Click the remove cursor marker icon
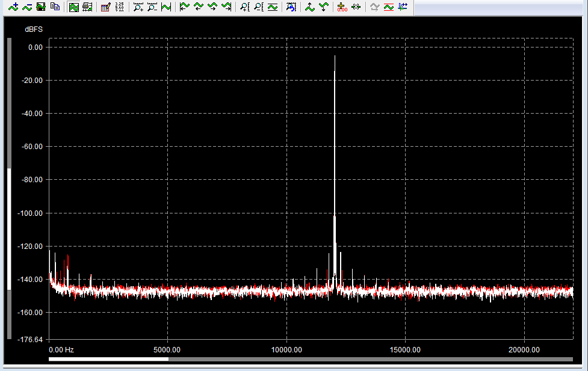 tap(356, 7)
